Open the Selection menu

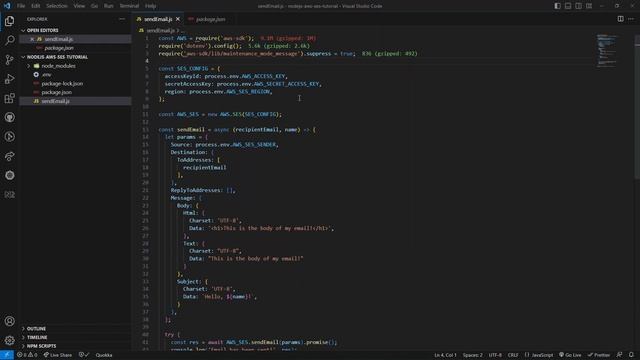[57, 6]
